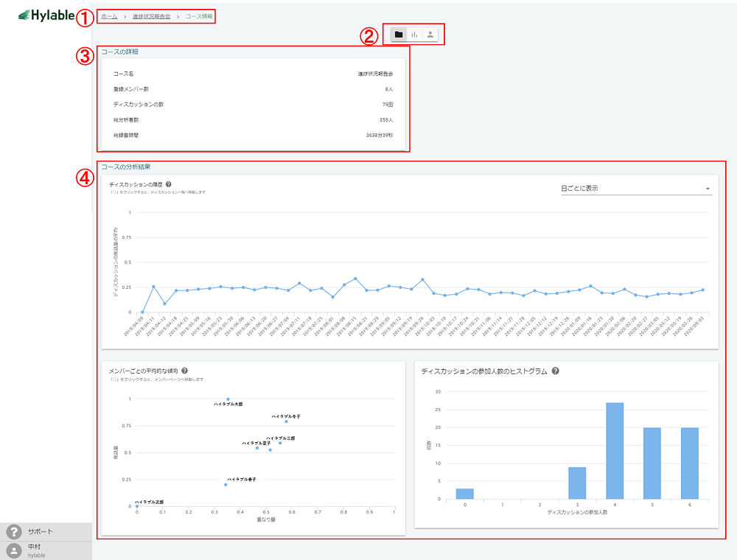Click the dropdown arrow of 日ごとに表示
The width and height of the screenshot is (737, 560).
pos(708,189)
